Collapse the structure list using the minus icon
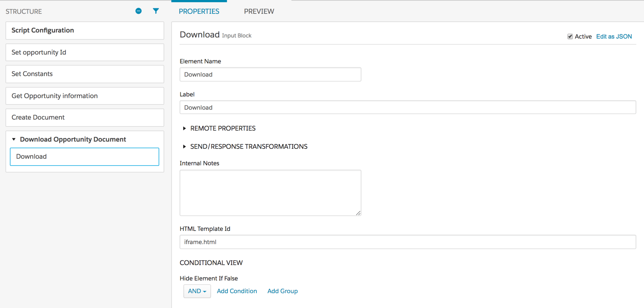 tap(138, 11)
